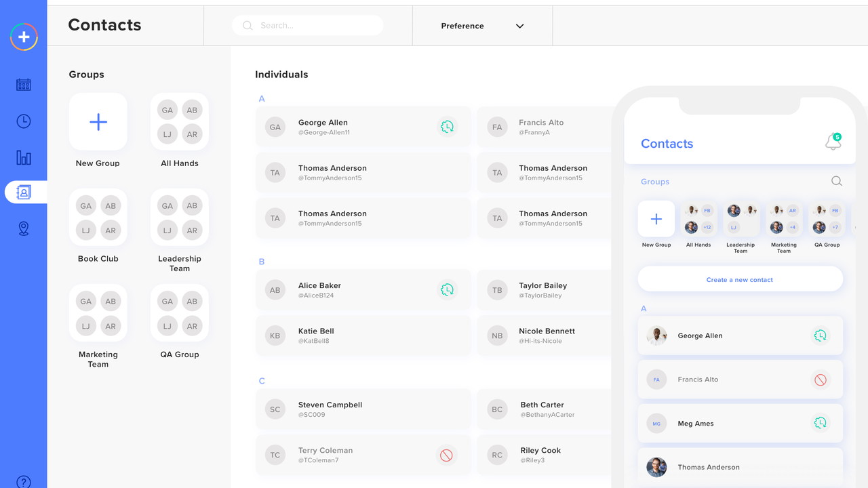Toggle Terry Coleman's red blocked status icon
This screenshot has height=488, width=868.
pyautogui.click(x=446, y=455)
